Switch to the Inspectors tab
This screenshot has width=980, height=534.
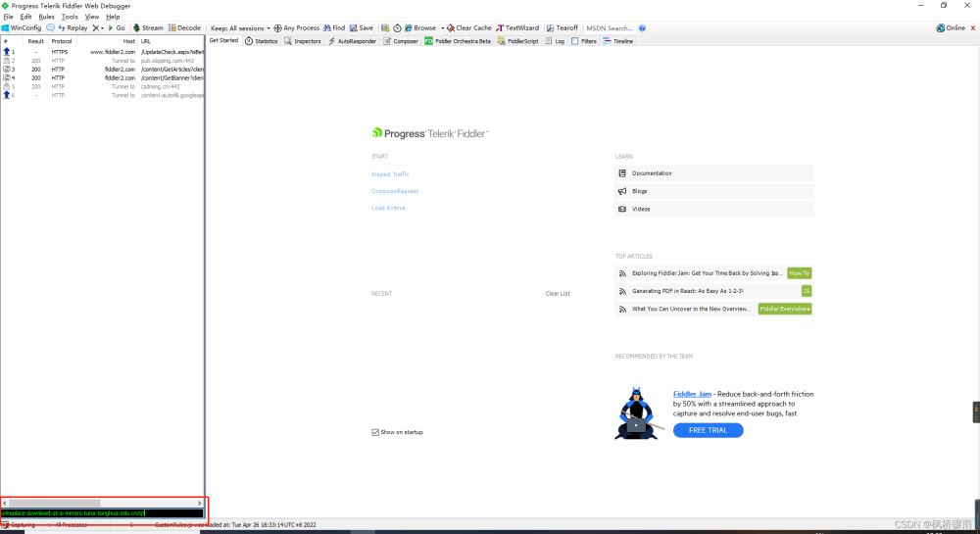point(303,41)
